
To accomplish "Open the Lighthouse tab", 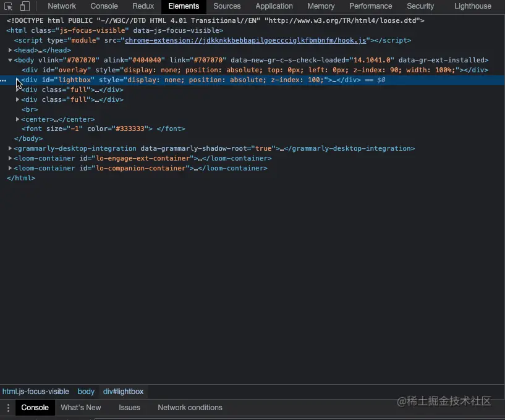I will point(473,6).
